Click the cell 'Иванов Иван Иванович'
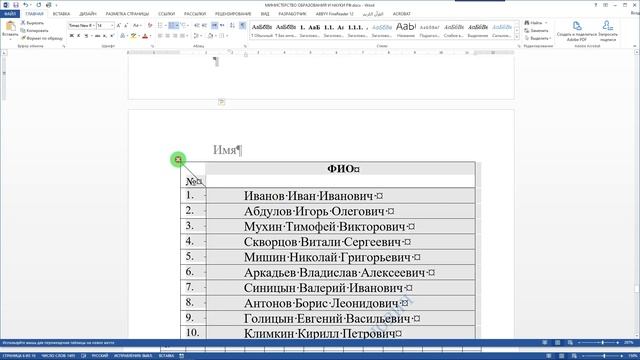The width and height of the screenshot is (640, 360). coord(341,196)
